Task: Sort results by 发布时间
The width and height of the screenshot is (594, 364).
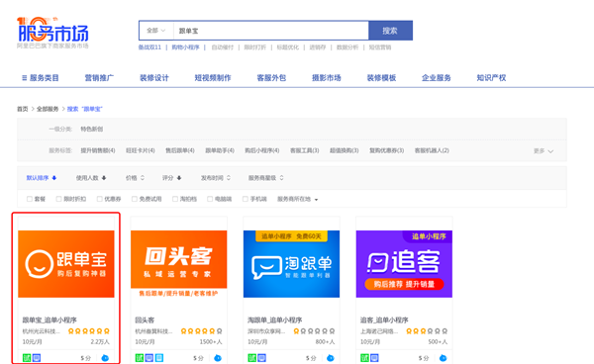Action: coord(216,178)
